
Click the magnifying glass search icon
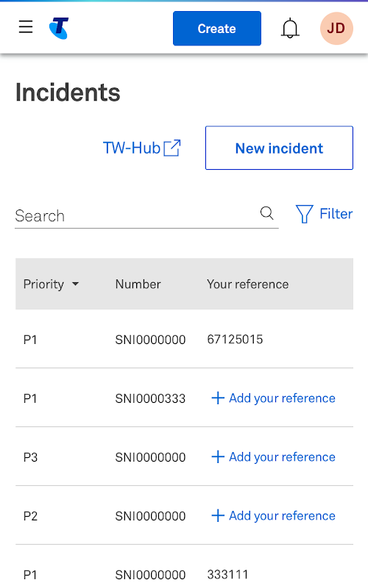266,213
